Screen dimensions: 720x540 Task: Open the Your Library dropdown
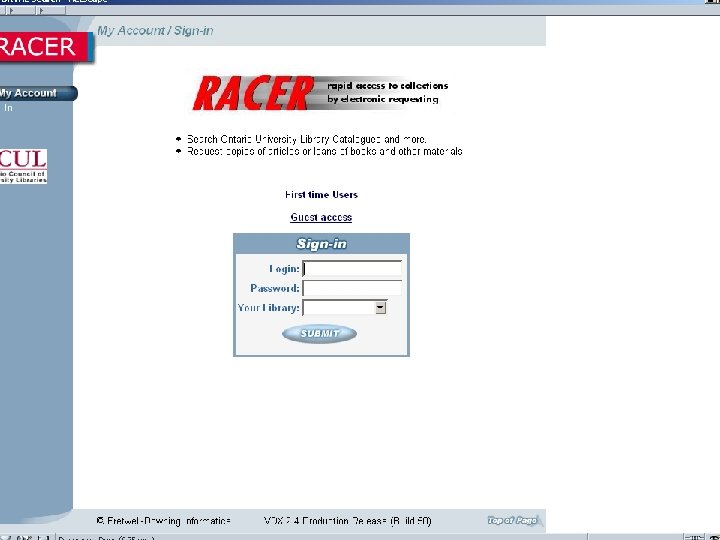pos(345,308)
